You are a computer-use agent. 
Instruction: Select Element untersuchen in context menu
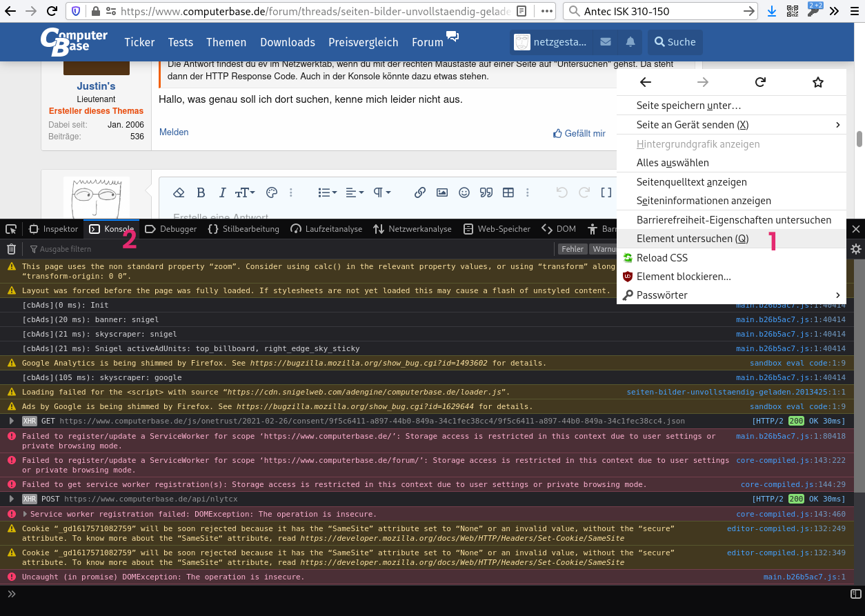pyautogui.click(x=731, y=239)
